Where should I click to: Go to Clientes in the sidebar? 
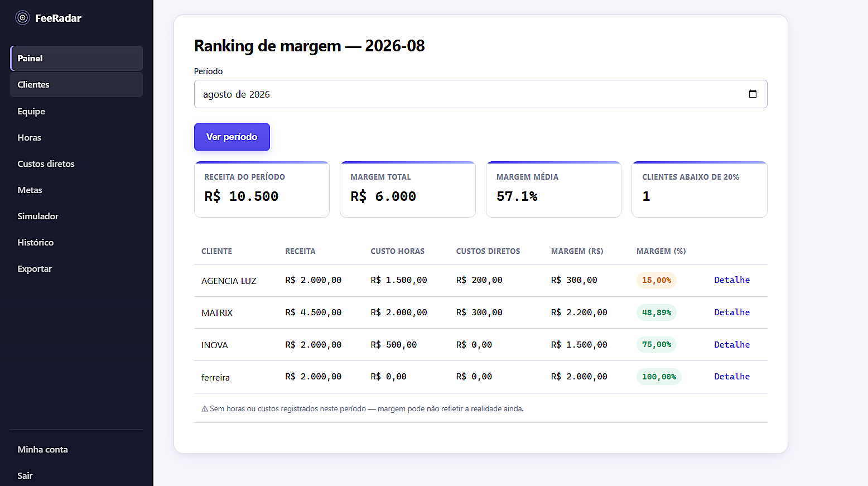point(76,84)
